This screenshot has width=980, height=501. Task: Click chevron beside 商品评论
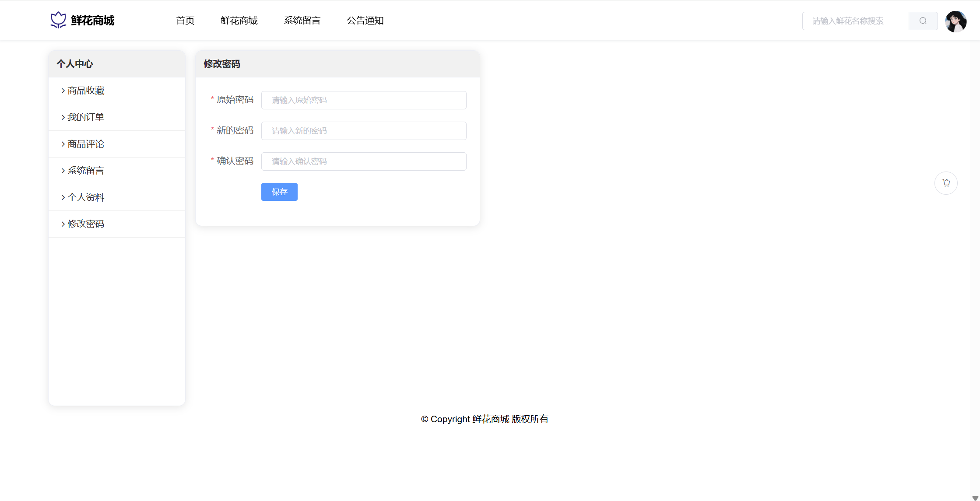click(x=63, y=144)
